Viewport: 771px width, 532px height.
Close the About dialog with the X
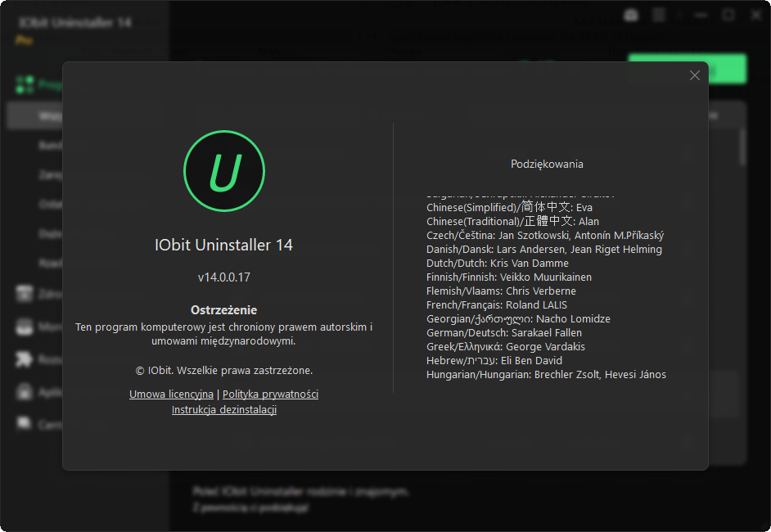[x=694, y=75]
